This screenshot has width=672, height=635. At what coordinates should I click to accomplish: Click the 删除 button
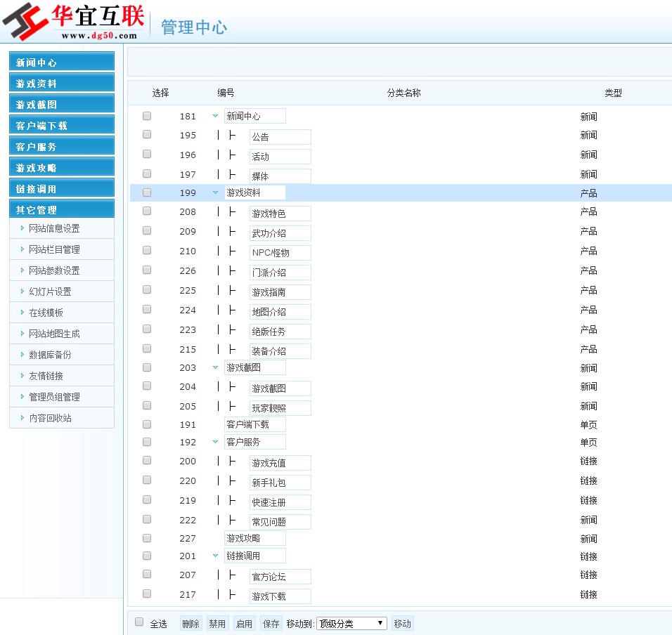pyautogui.click(x=190, y=624)
